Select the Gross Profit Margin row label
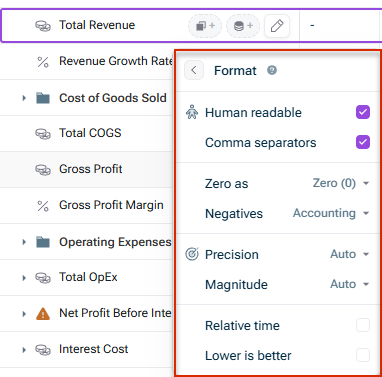Image resolution: width=382 pixels, height=377 pixels. [x=111, y=205]
